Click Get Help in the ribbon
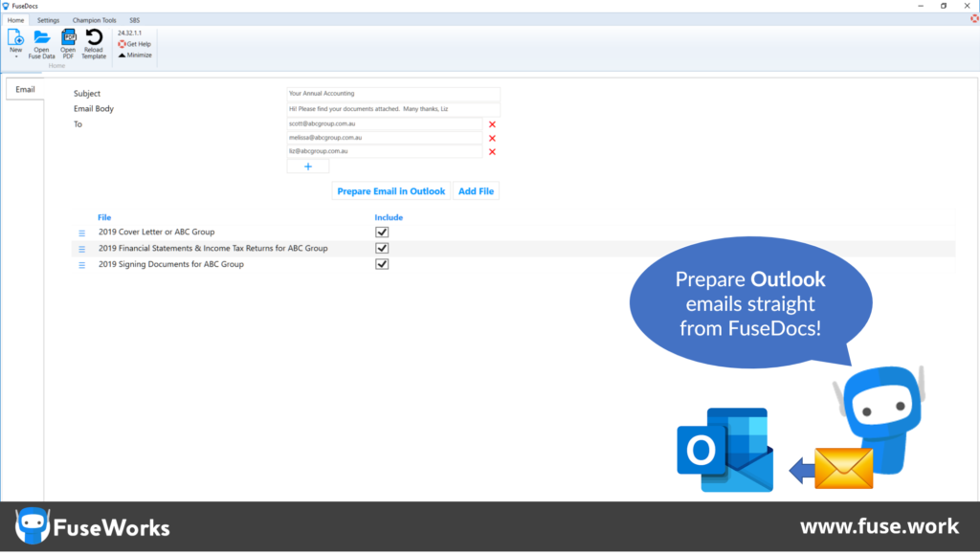Viewport: 980px width, 555px height. tap(134, 44)
